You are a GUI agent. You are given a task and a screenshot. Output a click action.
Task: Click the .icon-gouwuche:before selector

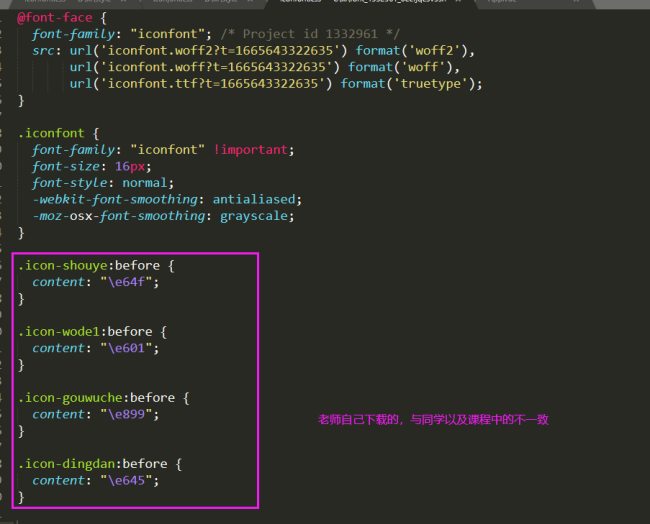click(96, 398)
